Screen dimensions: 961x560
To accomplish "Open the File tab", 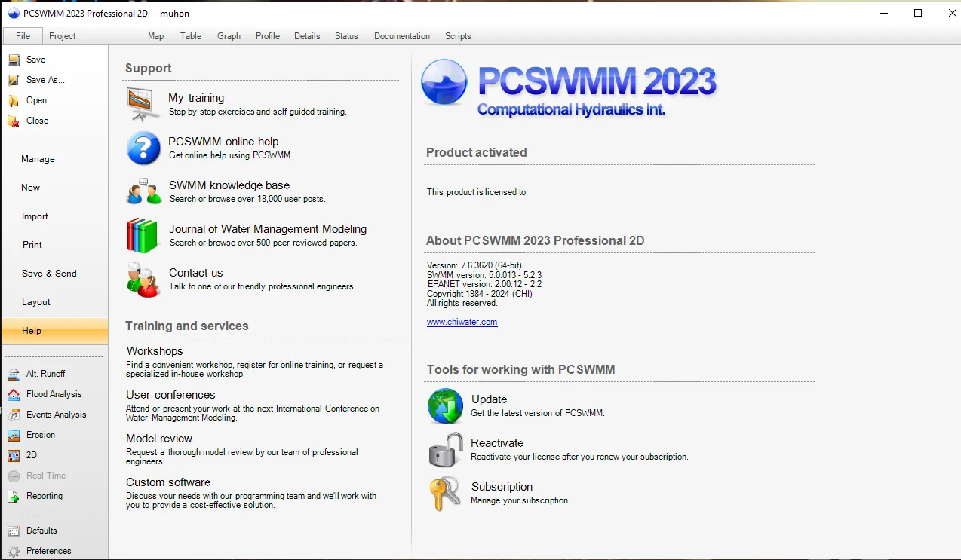I will 23,36.
